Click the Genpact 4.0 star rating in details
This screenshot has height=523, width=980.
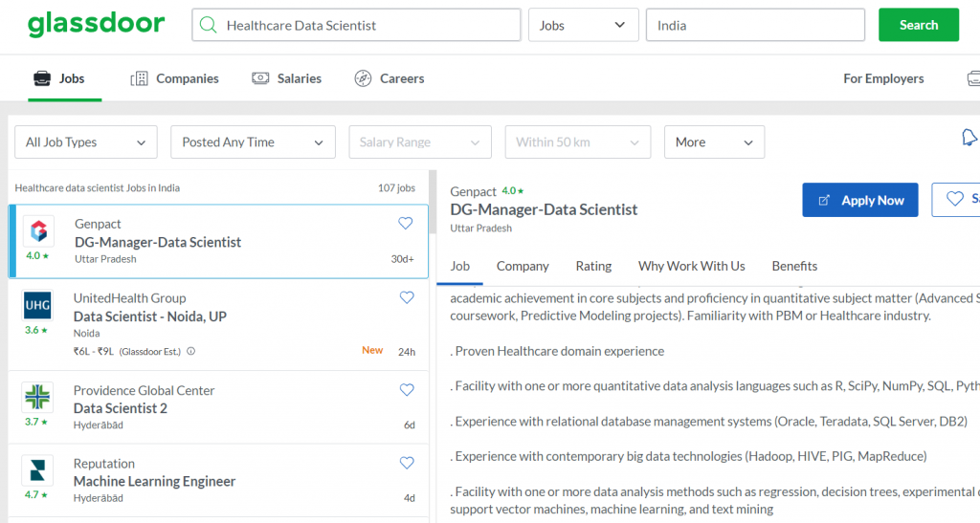(513, 191)
